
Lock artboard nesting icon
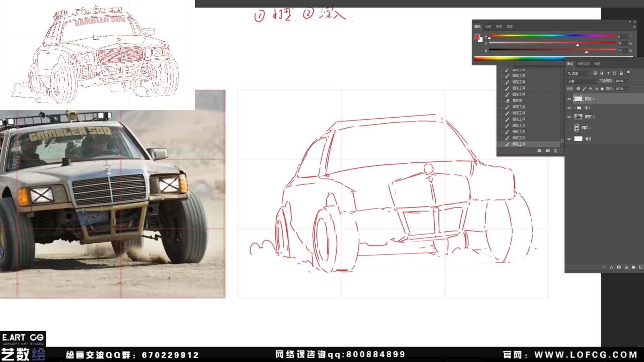pos(596,89)
